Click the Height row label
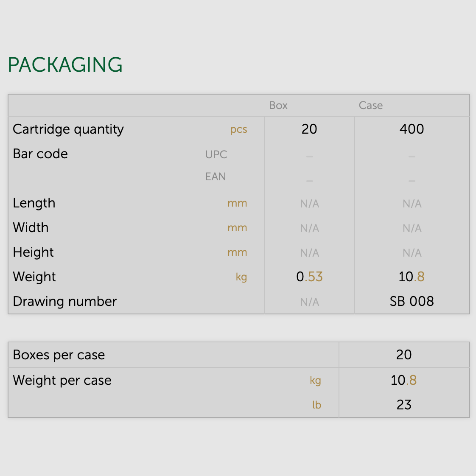The image size is (476, 476). pos(33,252)
